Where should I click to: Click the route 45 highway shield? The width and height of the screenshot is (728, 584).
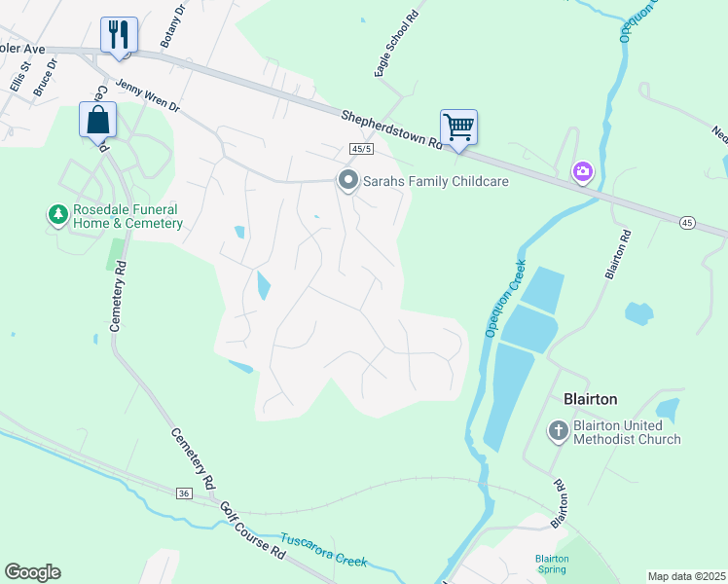coord(687,223)
